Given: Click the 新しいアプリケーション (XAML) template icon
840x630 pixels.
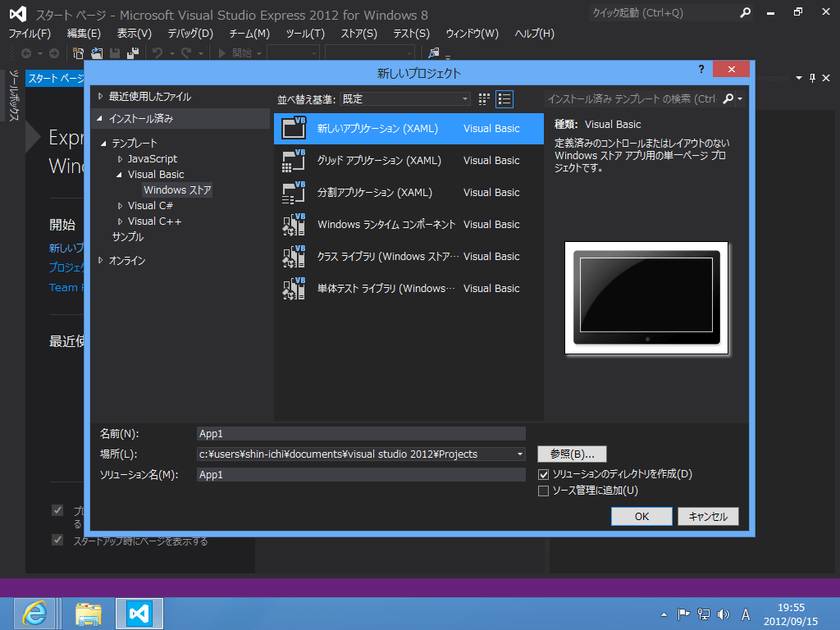Looking at the screenshot, I should [294, 129].
